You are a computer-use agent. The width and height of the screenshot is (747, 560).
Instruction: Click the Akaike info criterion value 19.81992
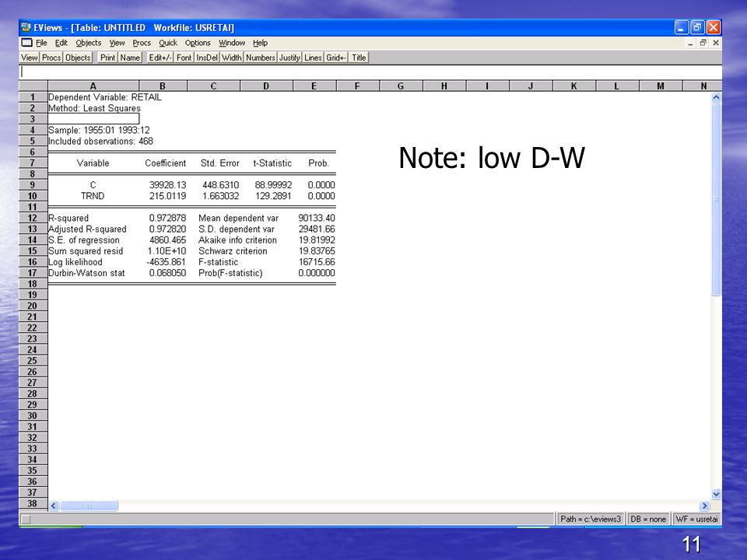[x=317, y=240]
